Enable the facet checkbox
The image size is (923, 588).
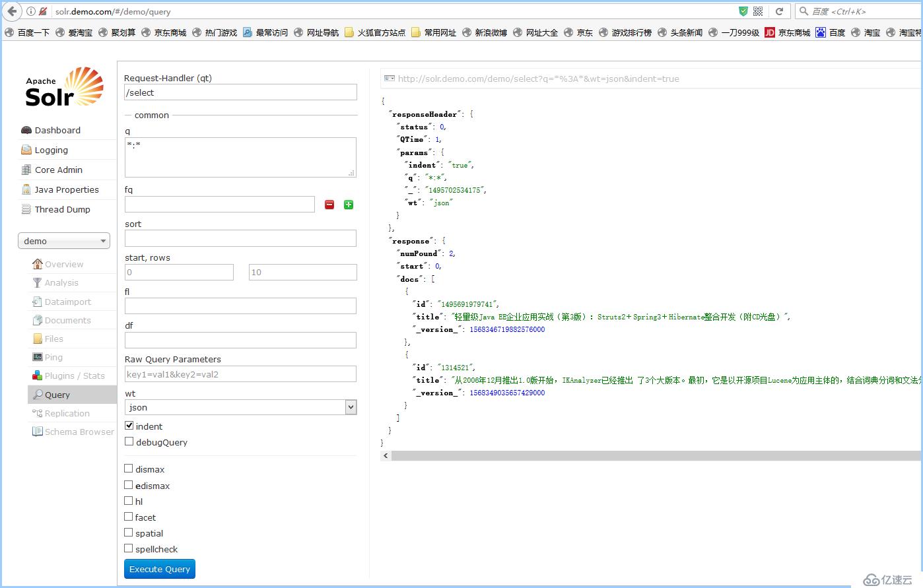[129, 517]
